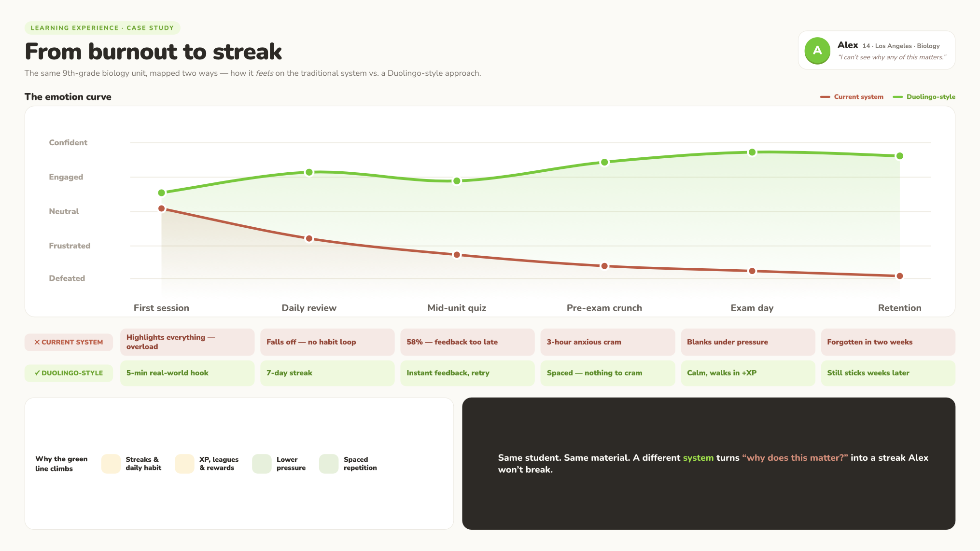Click the 'Confident' y-axis label
980x551 pixels.
point(68,142)
